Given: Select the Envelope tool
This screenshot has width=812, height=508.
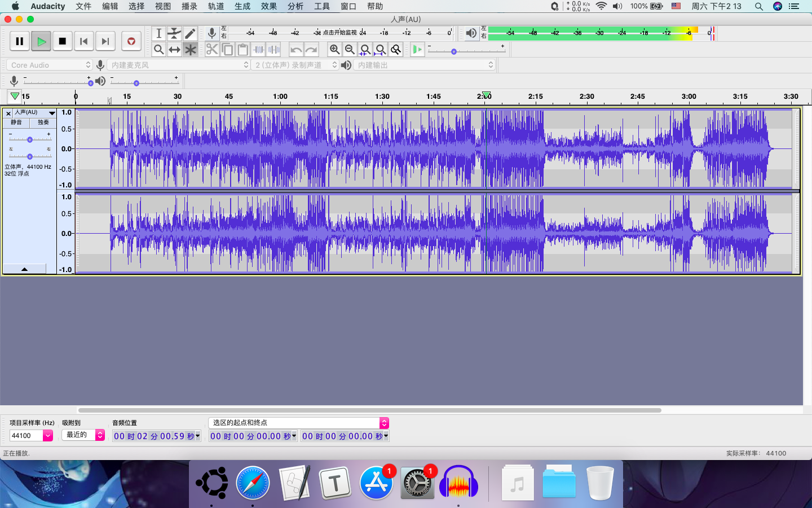Looking at the screenshot, I should (174, 33).
